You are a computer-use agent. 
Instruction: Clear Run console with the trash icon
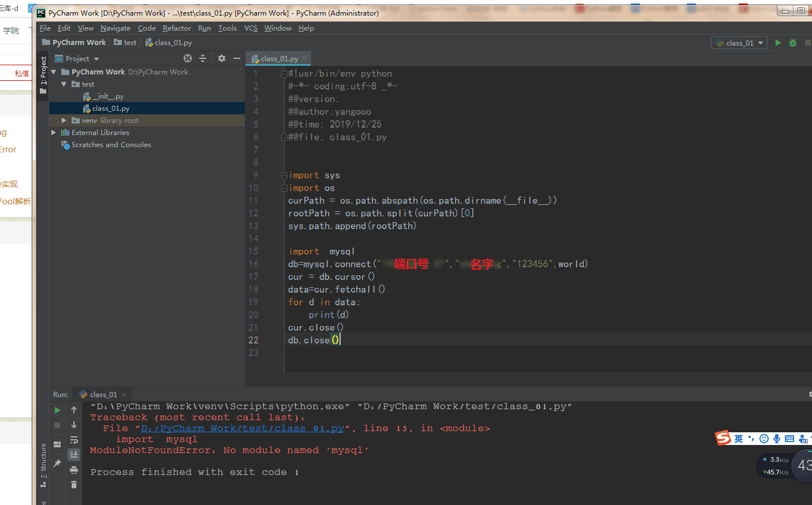point(74,485)
